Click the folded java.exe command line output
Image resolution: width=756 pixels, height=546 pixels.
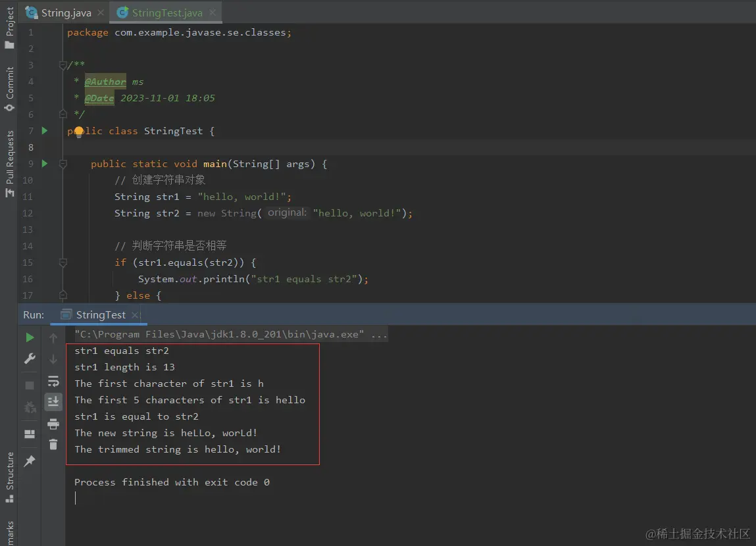[231, 334]
